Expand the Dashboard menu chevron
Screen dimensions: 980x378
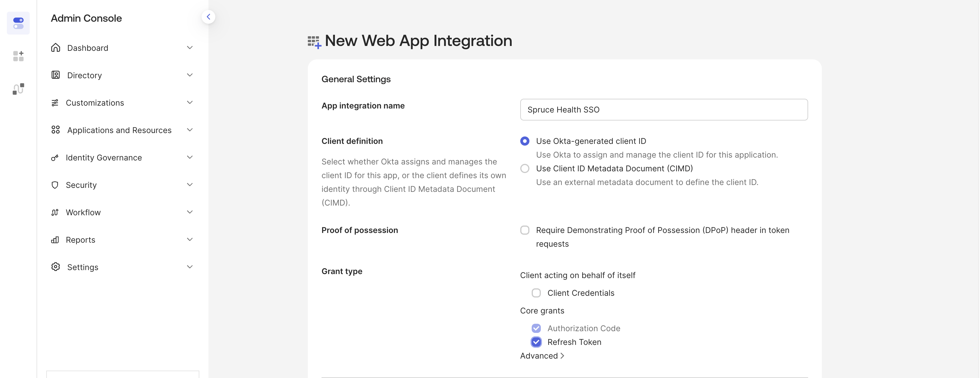190,47
